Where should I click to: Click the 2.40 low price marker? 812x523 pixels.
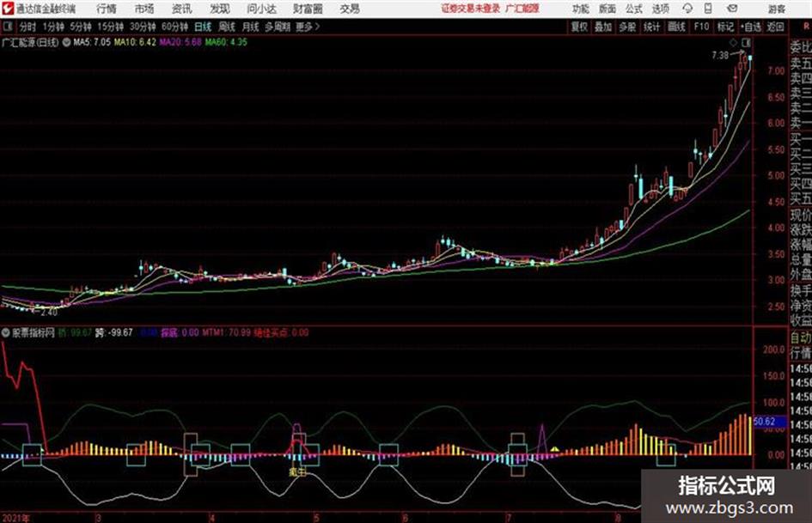point(49,313)
